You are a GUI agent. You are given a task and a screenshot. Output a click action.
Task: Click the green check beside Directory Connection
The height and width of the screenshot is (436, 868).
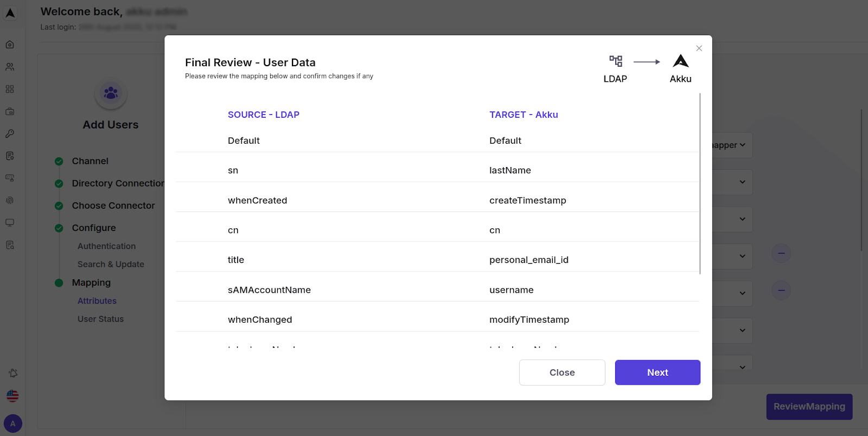[59, 183]
